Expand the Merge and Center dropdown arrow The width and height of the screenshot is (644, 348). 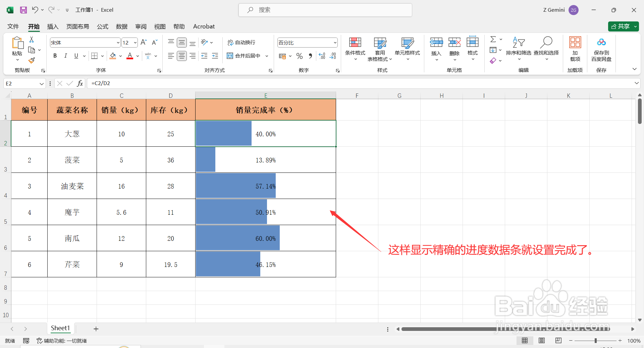point(267,56)
